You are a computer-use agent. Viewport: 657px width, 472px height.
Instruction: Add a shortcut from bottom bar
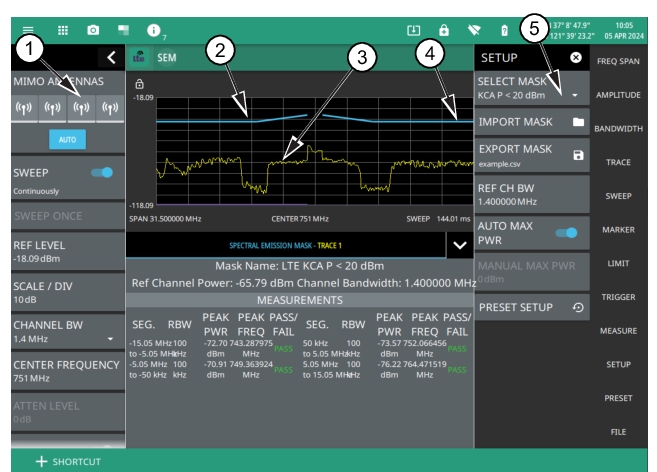pos(68,461)
